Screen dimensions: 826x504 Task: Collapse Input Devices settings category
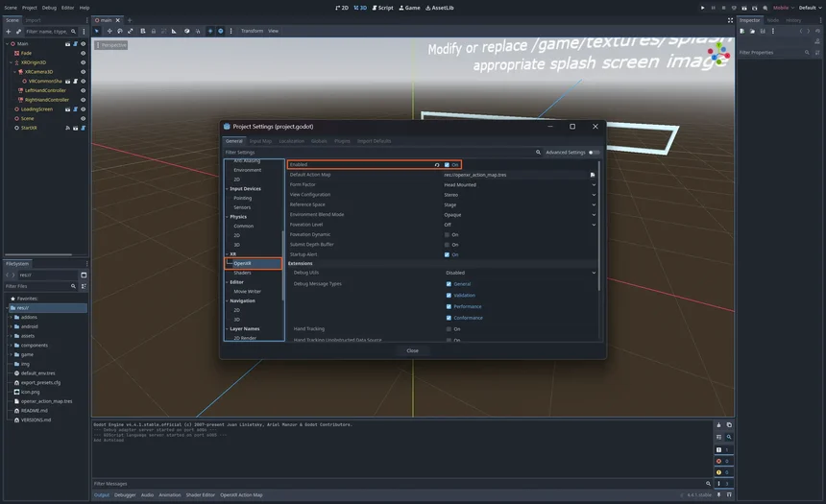click(x=227, y=189)
